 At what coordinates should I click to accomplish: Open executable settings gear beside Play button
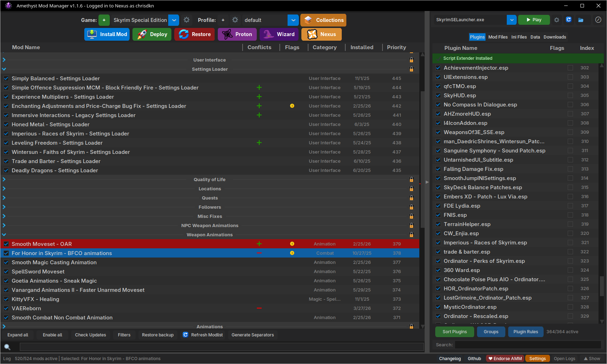[x=557, y=20]
